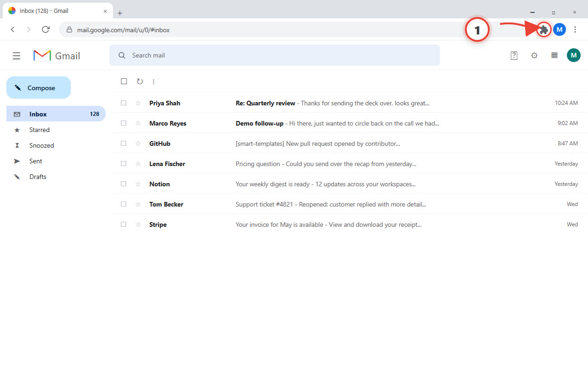
Task: Star the Priya Shah email
Action: pyautogui.click(x=138, y=103)
